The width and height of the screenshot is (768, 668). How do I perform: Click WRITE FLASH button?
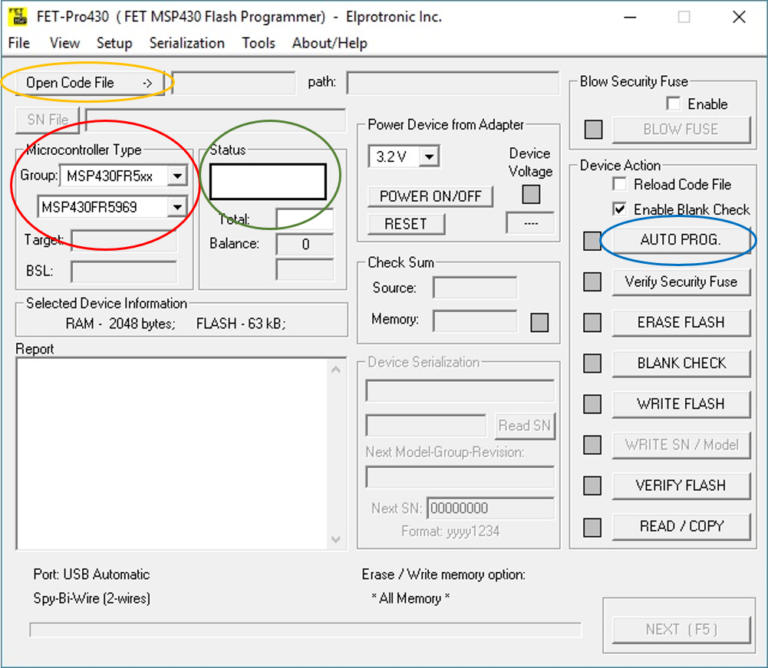pos(681,404)
